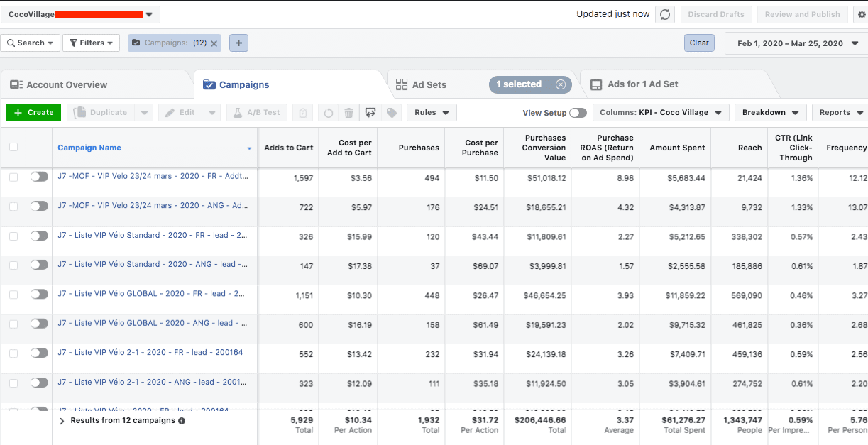Image resolution: width=868 pixels, height=445 pixels.
Task: Click the 1 selected pill on Ad Sets
Action: coord(525,84)
